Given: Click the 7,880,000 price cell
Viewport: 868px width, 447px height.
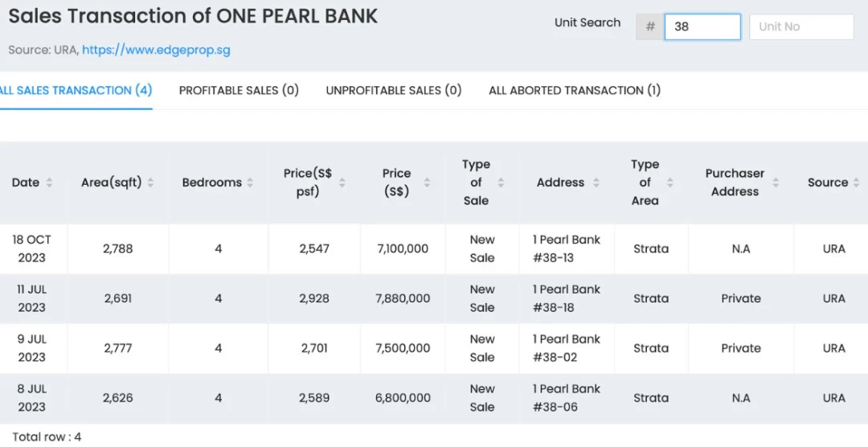Looking at the screenshot, I should click(x=403, y=298).
